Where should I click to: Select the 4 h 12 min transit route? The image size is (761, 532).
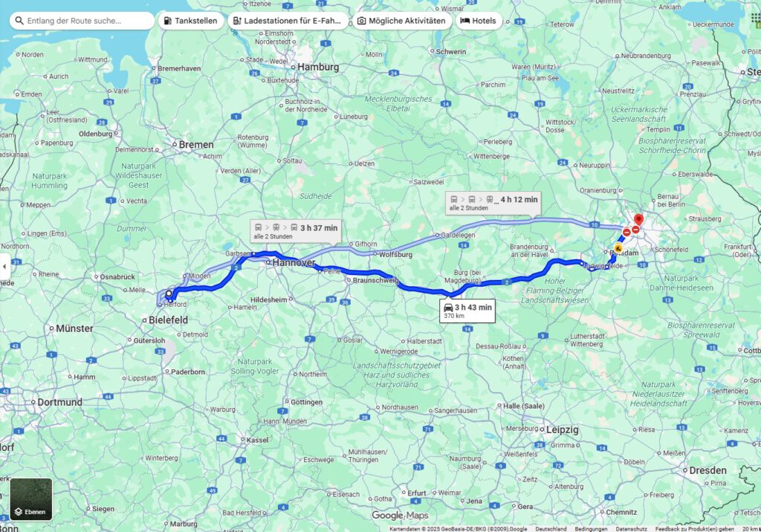(493, 203)
